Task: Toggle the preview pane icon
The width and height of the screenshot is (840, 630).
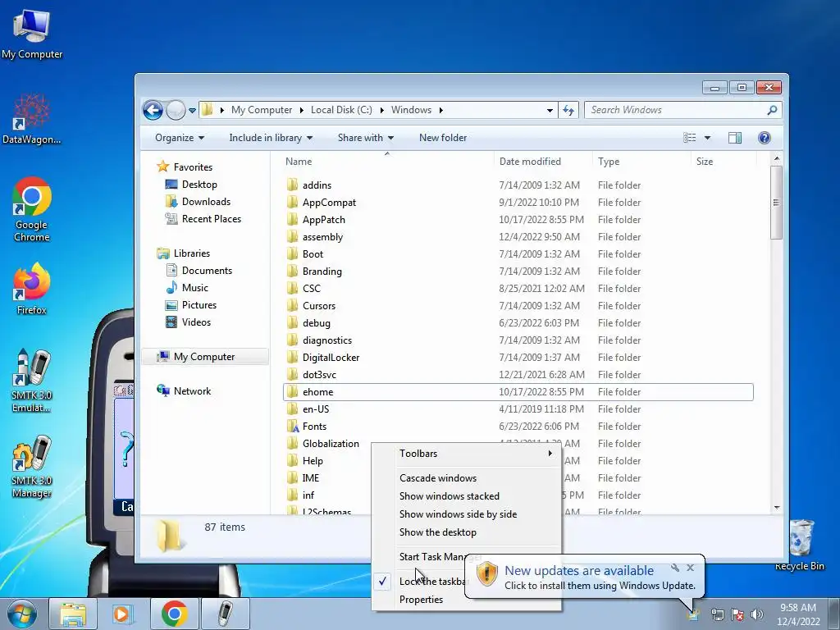Action: coord(735,138)
